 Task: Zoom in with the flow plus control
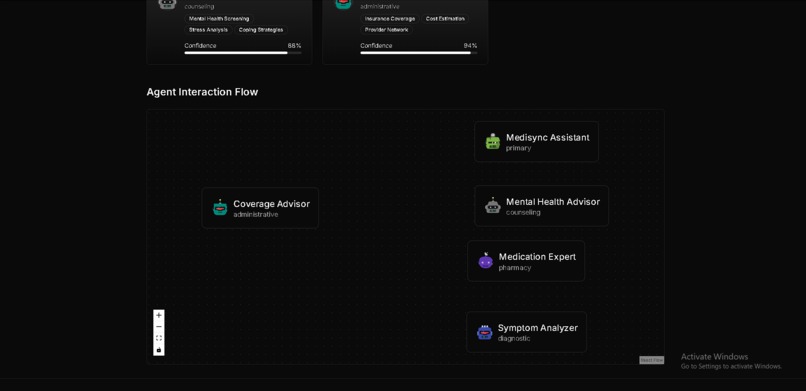tap(159, 315)
